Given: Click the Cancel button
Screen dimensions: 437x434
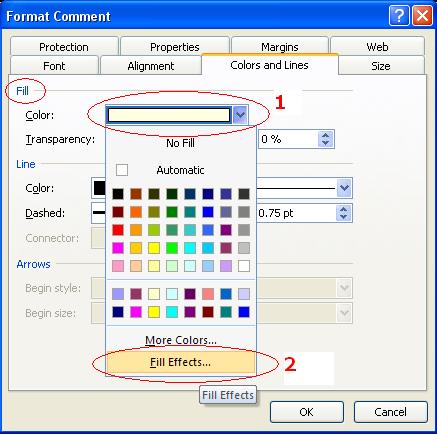Looking at the screenshot, I should click(391, 412).
